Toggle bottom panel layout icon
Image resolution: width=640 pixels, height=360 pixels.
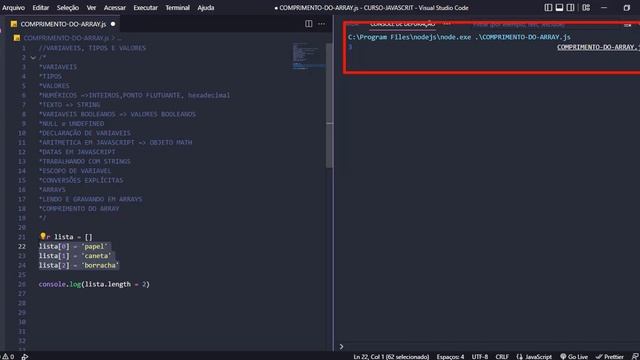(559, 7)
